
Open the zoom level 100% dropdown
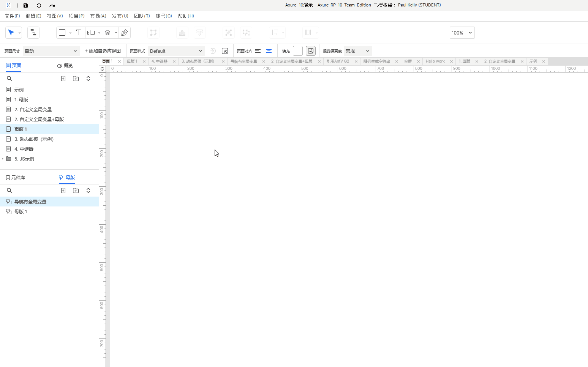(462, 33)
